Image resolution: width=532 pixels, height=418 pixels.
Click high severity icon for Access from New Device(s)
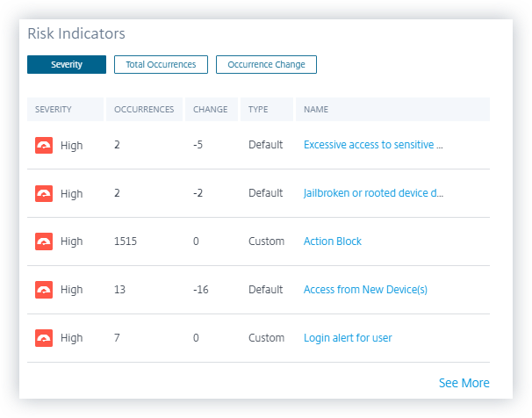pos(43,290)
